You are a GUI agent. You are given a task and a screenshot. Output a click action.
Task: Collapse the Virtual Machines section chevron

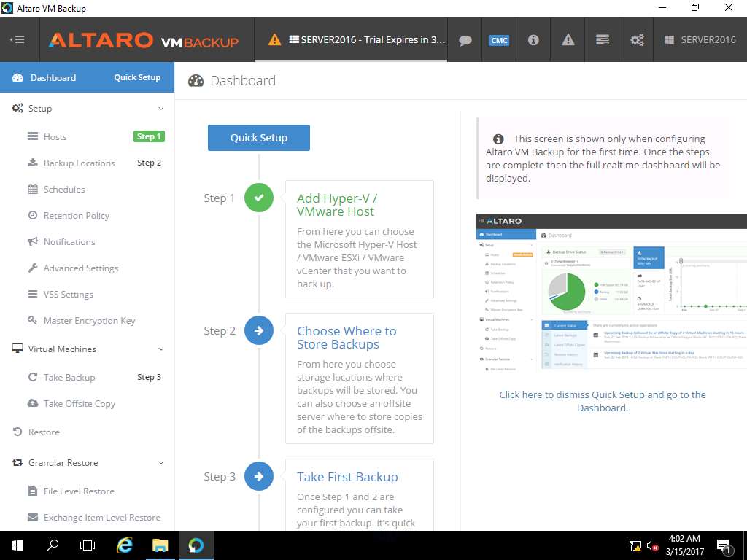click(161, 349)
